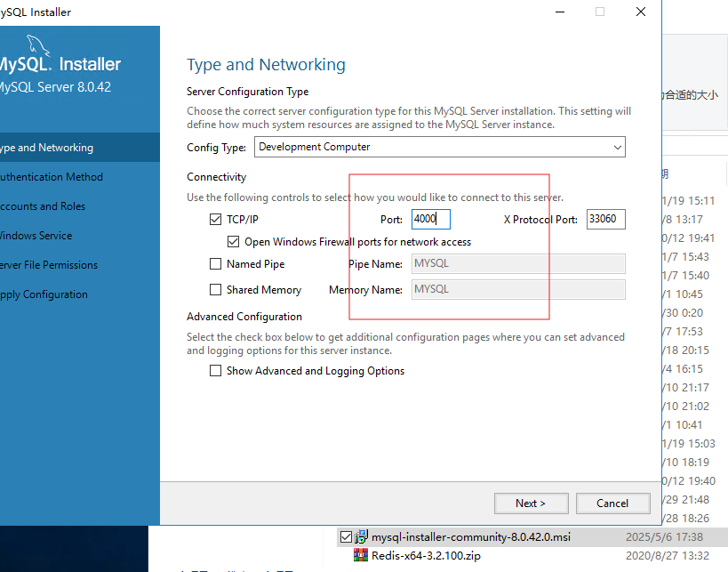This screenshot has width=728, height=572.
Task: Click the MySQL dolphin logo
Action: (38, 45)
